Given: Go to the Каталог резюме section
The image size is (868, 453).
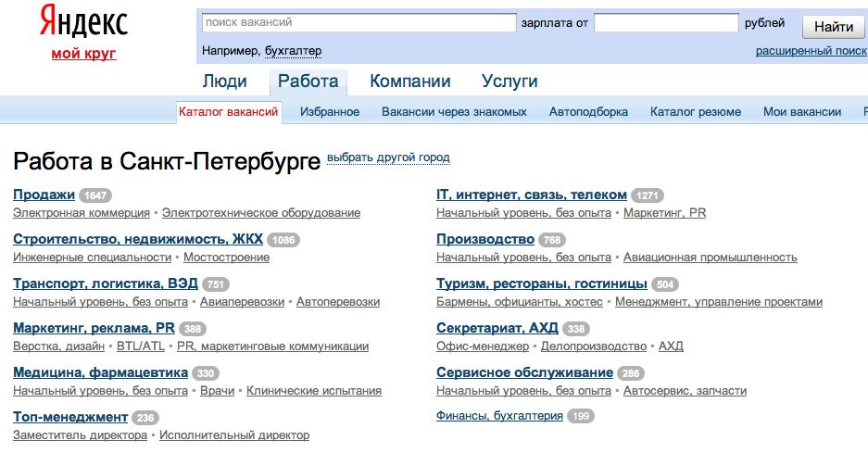Looking at the screenshot, I should (695, 112).
